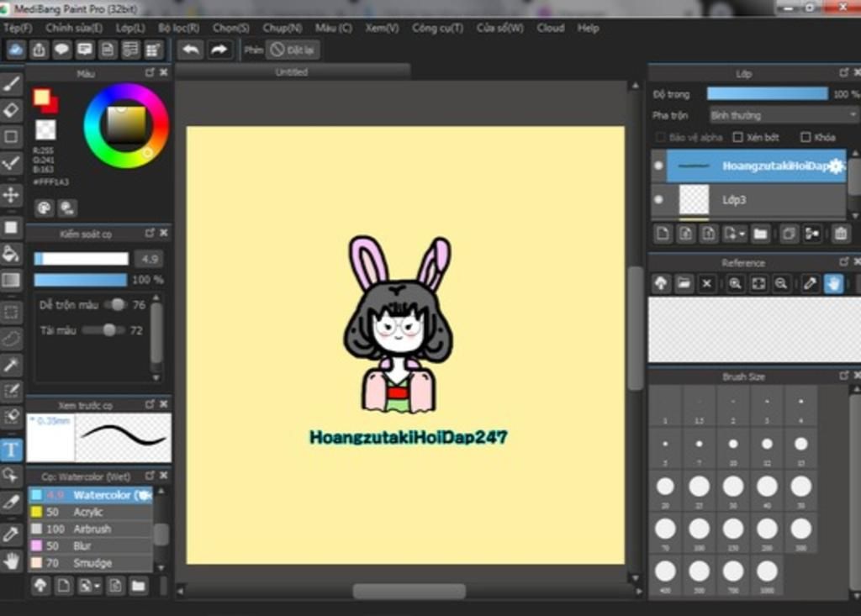Choose the Lasso selection tool
Viewport: 861px width, 616px height.
tap(11, 339)
